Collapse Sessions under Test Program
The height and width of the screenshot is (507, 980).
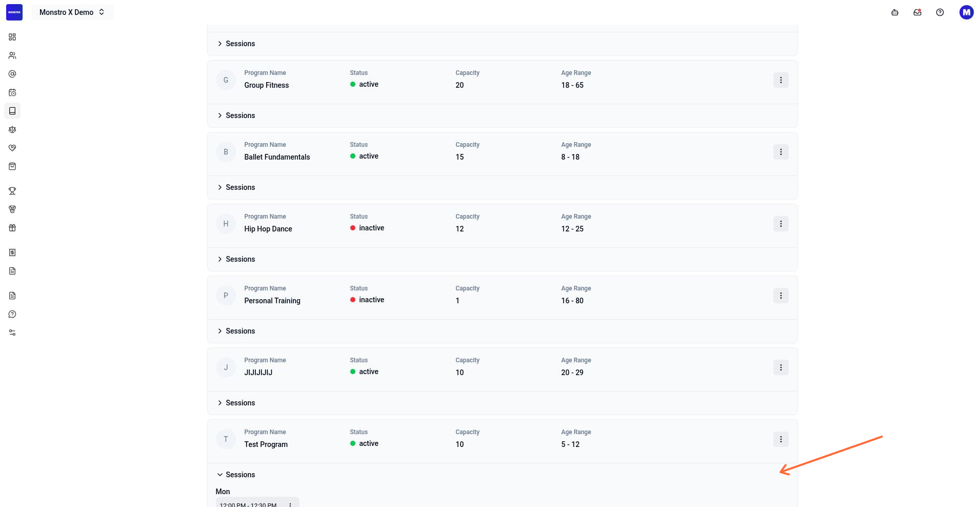[x=236, y=475]
